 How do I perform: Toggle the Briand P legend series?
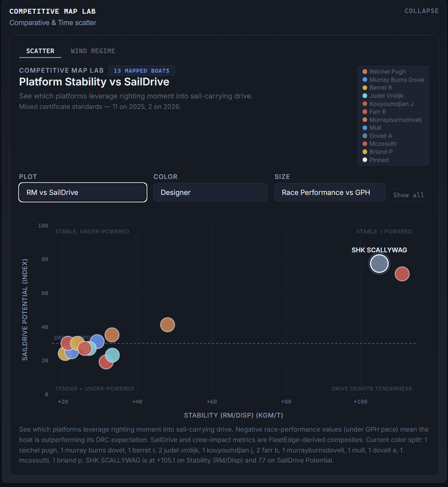tap(378, 152)
